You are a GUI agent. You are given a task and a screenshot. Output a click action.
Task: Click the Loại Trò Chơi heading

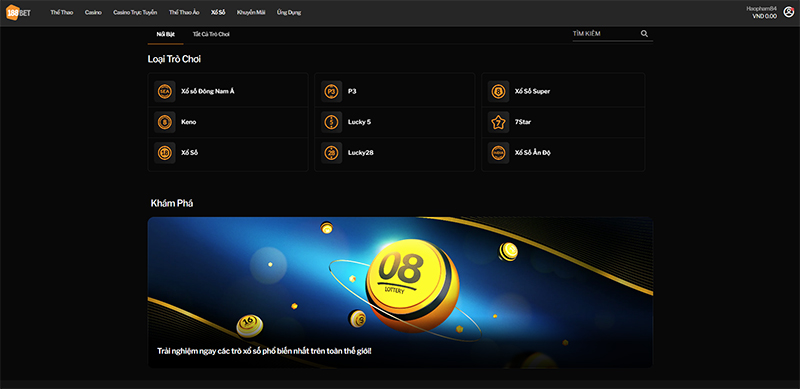point(174,59)
